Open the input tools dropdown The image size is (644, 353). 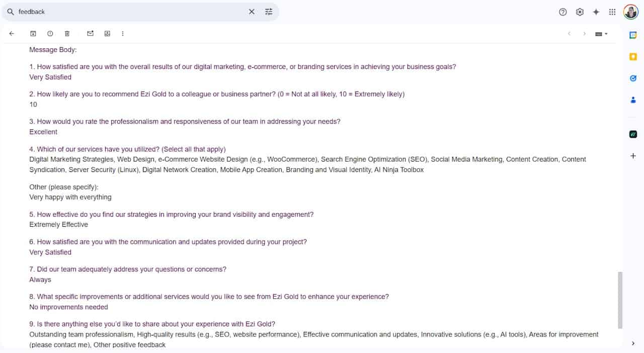click(x=601, y=34)
